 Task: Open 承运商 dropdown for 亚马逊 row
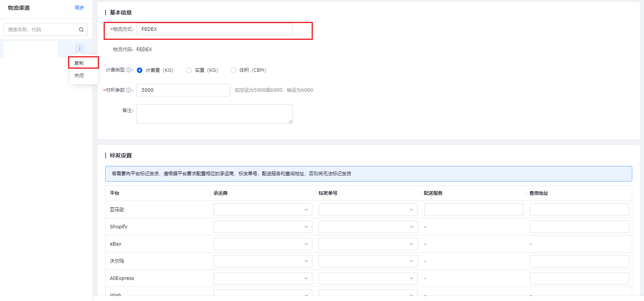263,210
